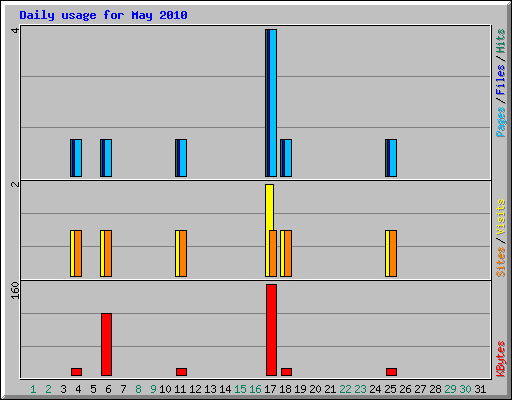Click the cyan Pages bar for day 11
This screenshot has height=400, width=512.
click(x=183, y=158)
